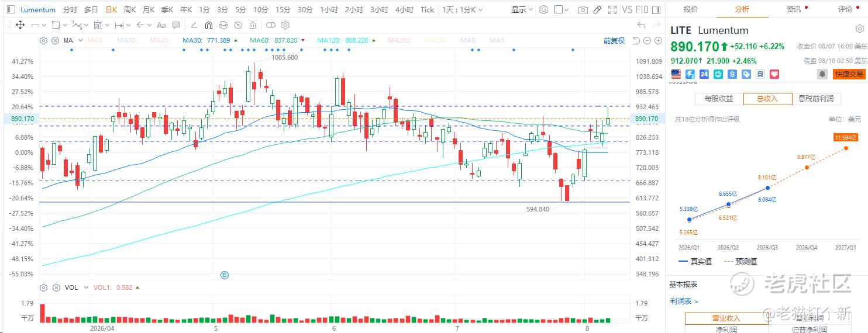Toggle the MA10 line visibility

tap(127, 41)
